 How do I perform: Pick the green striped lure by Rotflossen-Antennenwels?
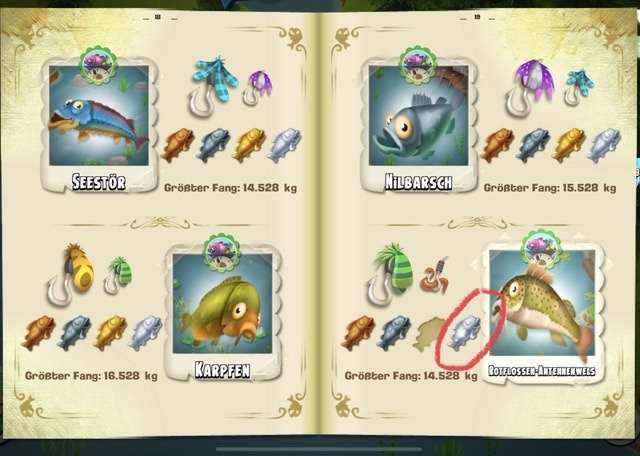pyautogui.click(x=390, y=273)
